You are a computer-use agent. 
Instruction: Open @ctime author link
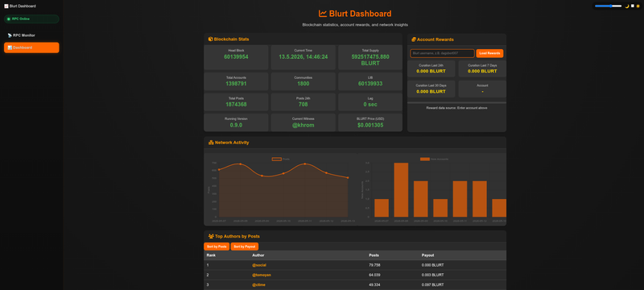point(258,284)
